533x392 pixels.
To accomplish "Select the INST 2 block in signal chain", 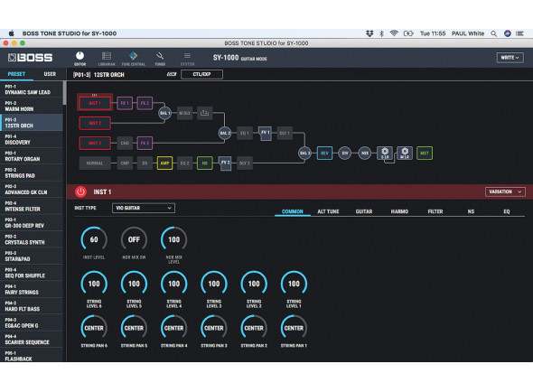I will (x=95, y=123).
